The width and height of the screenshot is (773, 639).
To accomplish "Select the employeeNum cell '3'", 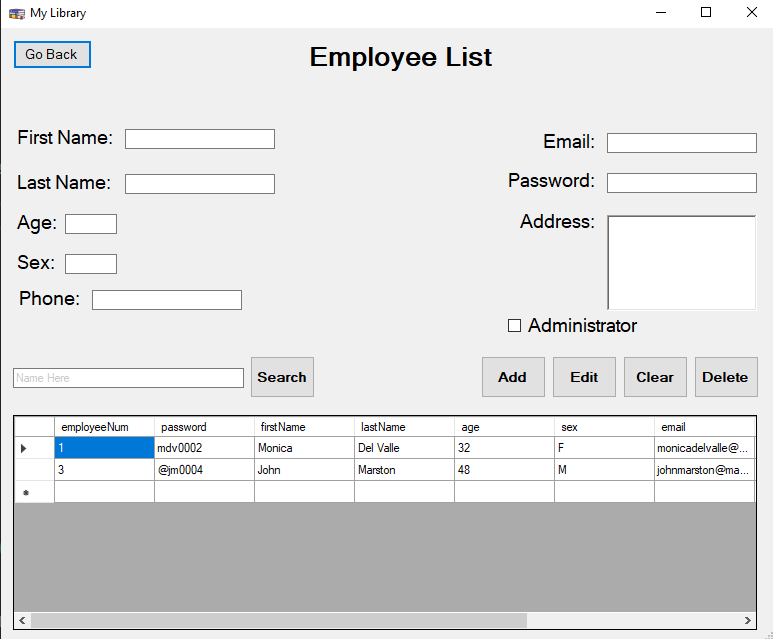I will (x=104, y=470).
